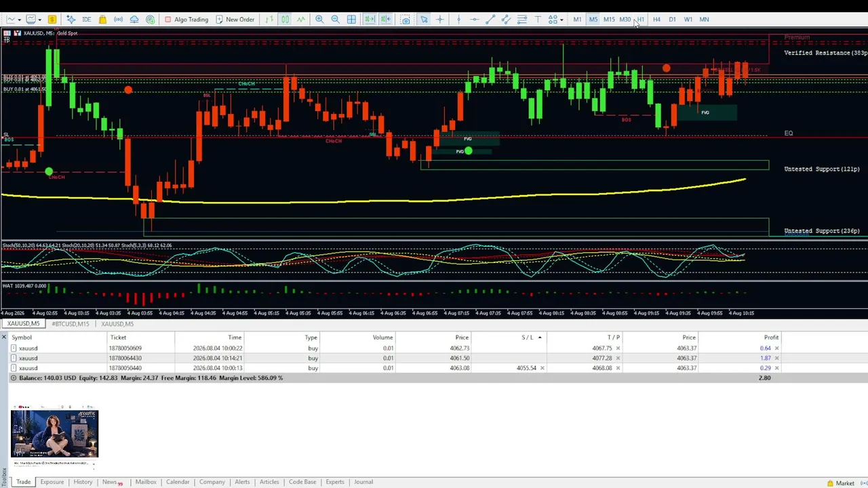The width and height of the screenshot is (868, 488).
Task: Expand the objects list dropdown arrow
Action: point(561,20)
